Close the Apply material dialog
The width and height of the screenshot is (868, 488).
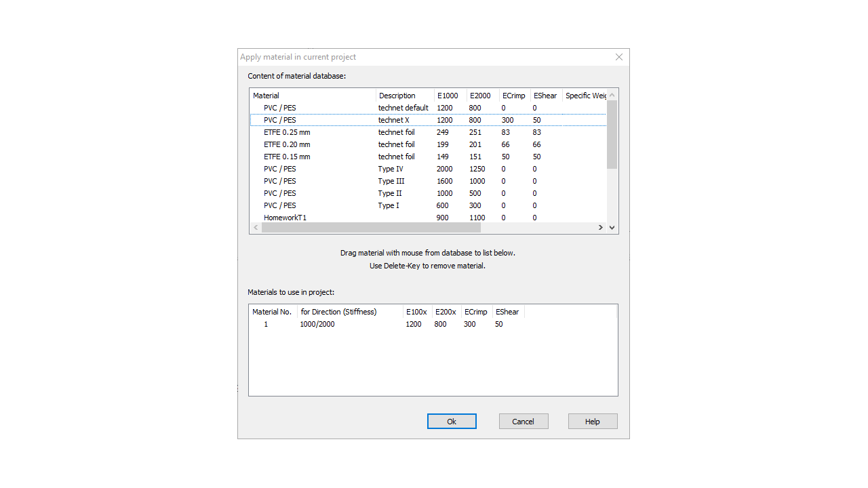618,58
